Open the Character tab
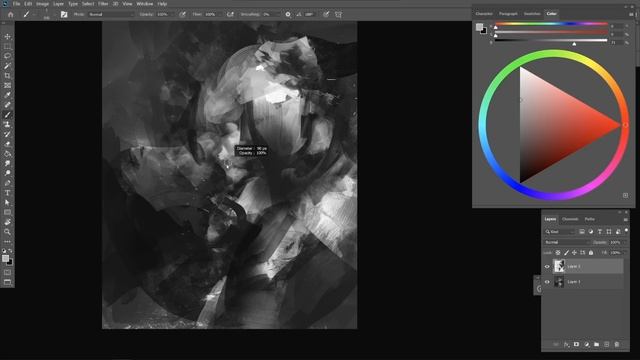 click(x=484, y=14)
